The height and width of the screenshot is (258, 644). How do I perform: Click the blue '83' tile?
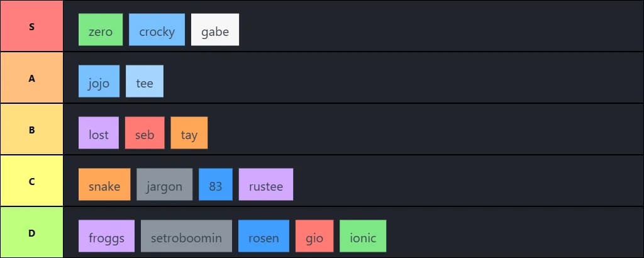pyautogui.click(x=215, y=185)
